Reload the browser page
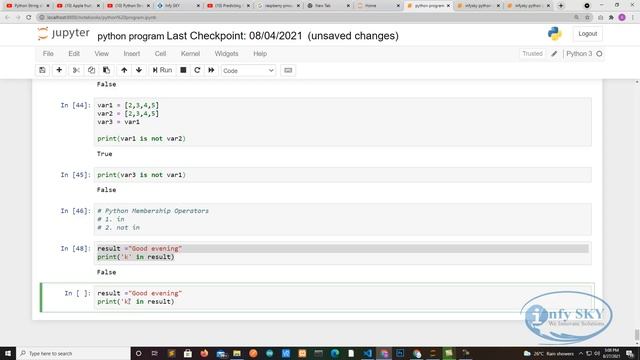This screenshot has height=360, width=640. [x=29, y=18]
